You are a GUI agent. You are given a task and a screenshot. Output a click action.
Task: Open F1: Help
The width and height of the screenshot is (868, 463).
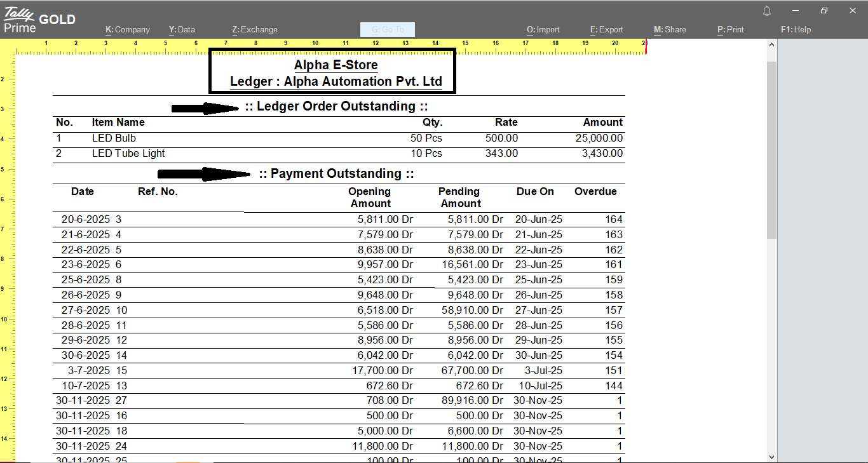click(x=796, y=29)
